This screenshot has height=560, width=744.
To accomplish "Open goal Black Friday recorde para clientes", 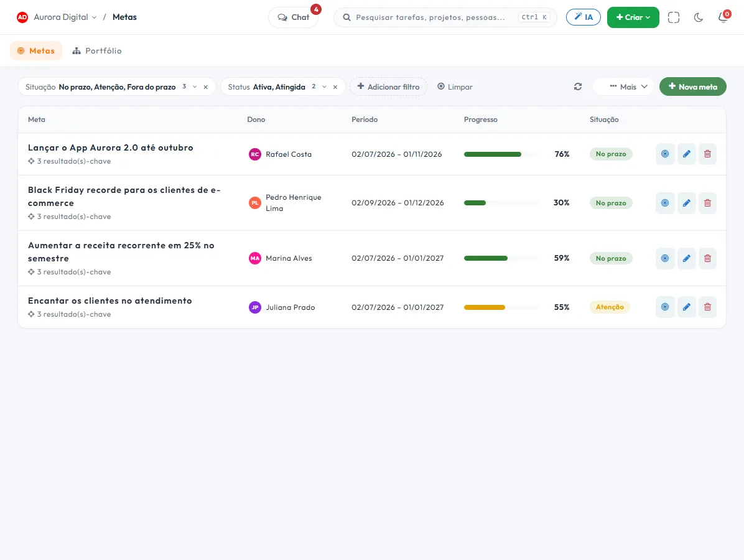I will [x=124, y=197].
